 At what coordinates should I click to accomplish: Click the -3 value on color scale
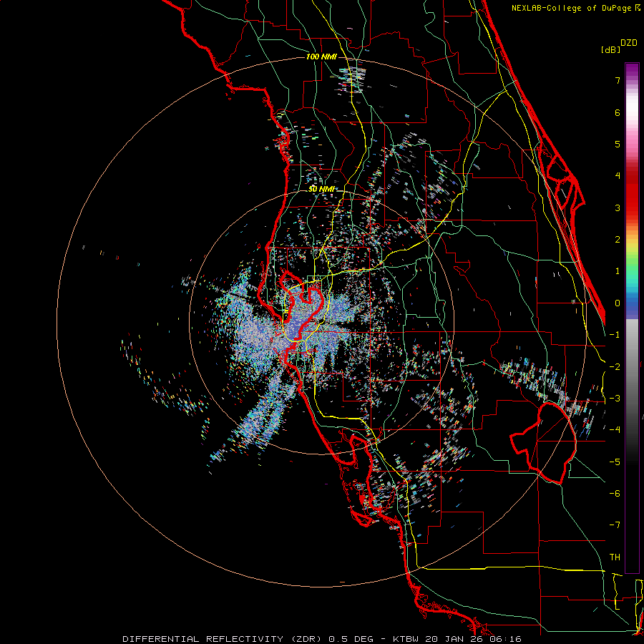tap(615, 399)
